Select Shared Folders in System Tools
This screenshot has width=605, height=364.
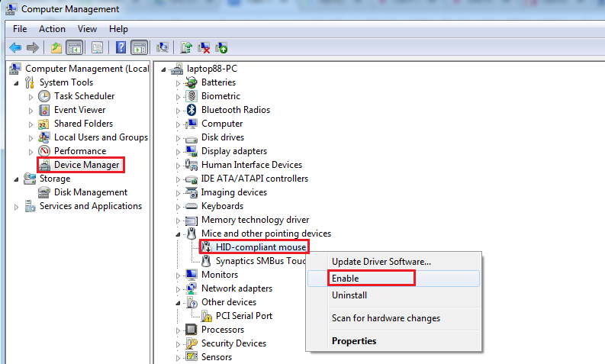point(83,124)
